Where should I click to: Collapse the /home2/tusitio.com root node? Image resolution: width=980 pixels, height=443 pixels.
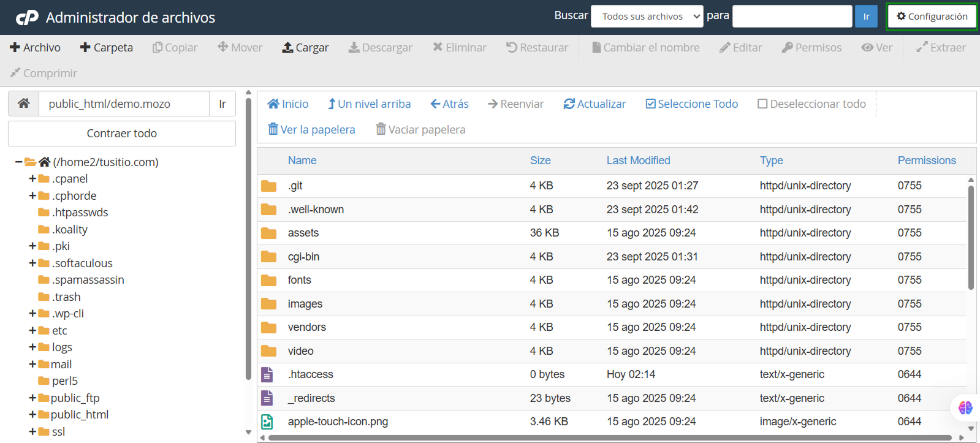pos(18,162)
